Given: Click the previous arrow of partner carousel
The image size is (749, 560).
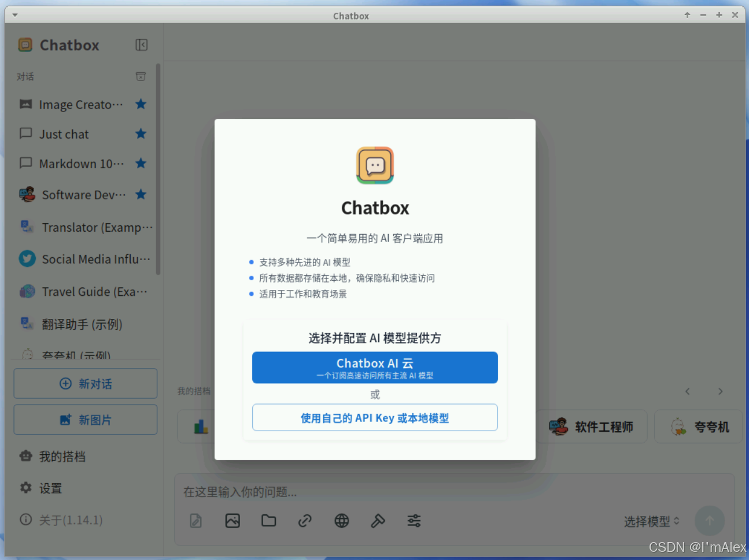Looking at the screenshot, I should 687,391.
